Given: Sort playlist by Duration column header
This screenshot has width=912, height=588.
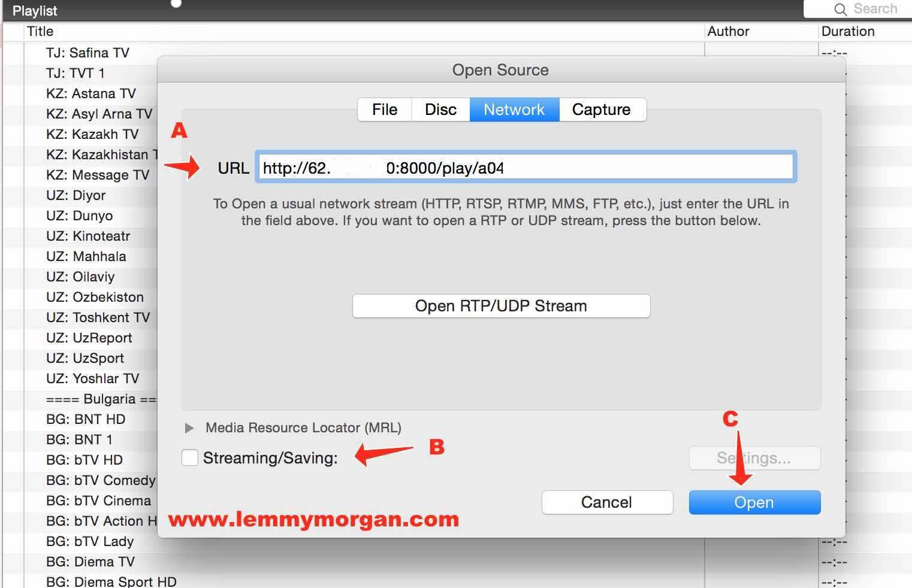Looking at the screenshot, I should click(x=848, y=31).
